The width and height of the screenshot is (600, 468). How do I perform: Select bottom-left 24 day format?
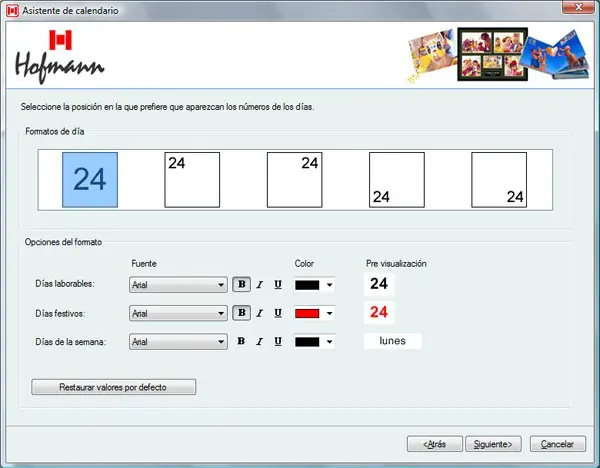click(x=397, y=180)
